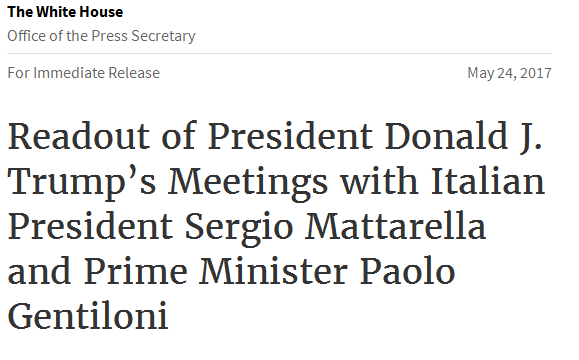
Task: Select "Donald J." in the headline
Action: coord(463,137)
